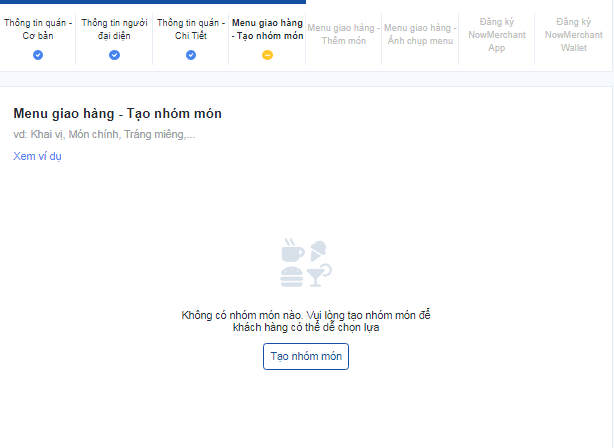Click the blue progress bar at top
The width and height of the screenshot is (614, 448).
(x=153, y=2)
